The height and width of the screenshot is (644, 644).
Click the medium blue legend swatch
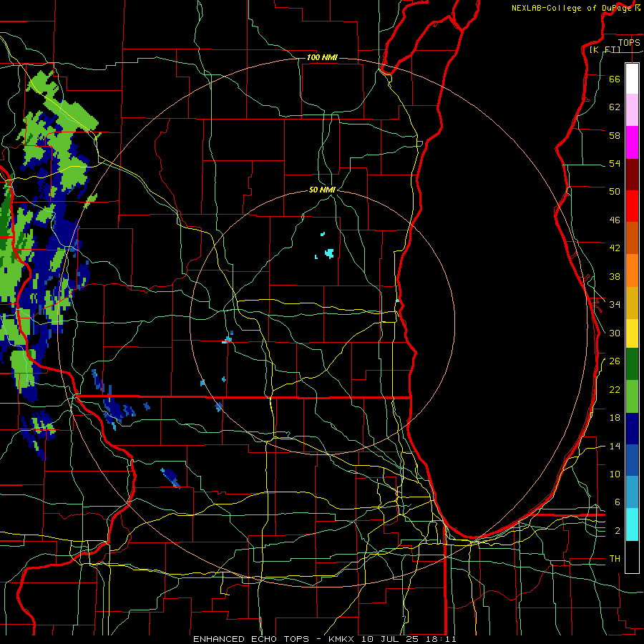pyautogui.click(x=632, y=460)
